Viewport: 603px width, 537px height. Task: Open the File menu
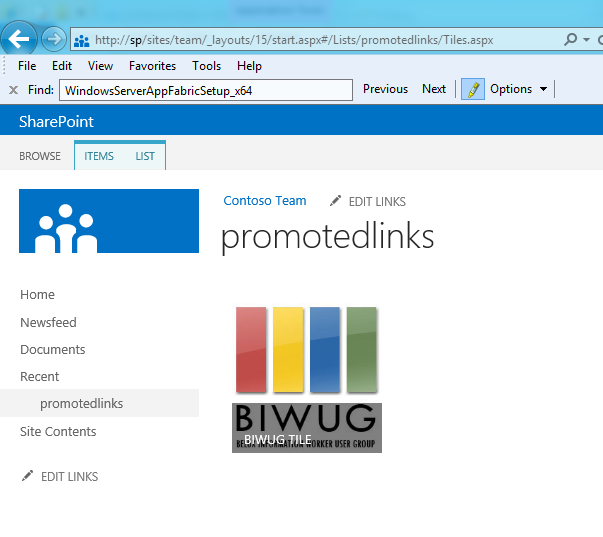click(27, 66)
